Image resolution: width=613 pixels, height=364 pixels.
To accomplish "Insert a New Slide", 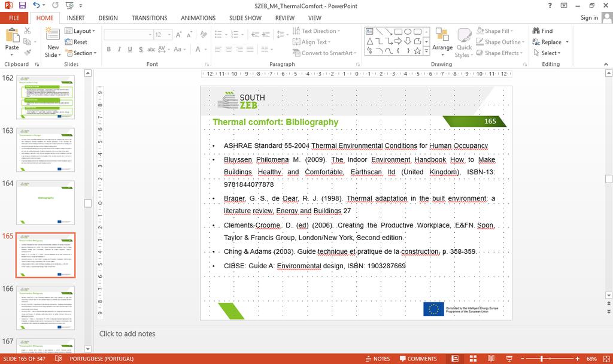I will [x=53, y=43].
